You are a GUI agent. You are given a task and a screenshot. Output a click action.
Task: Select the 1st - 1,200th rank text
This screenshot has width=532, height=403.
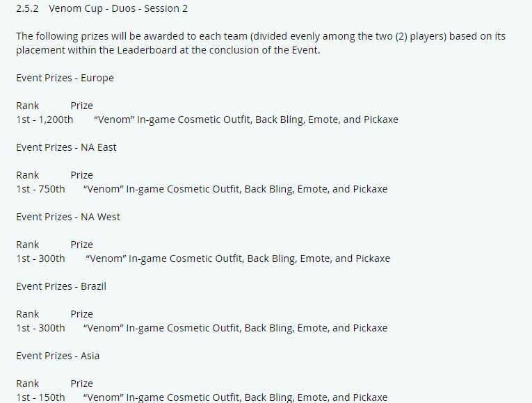pyautogui.click(x=45, y=120)
